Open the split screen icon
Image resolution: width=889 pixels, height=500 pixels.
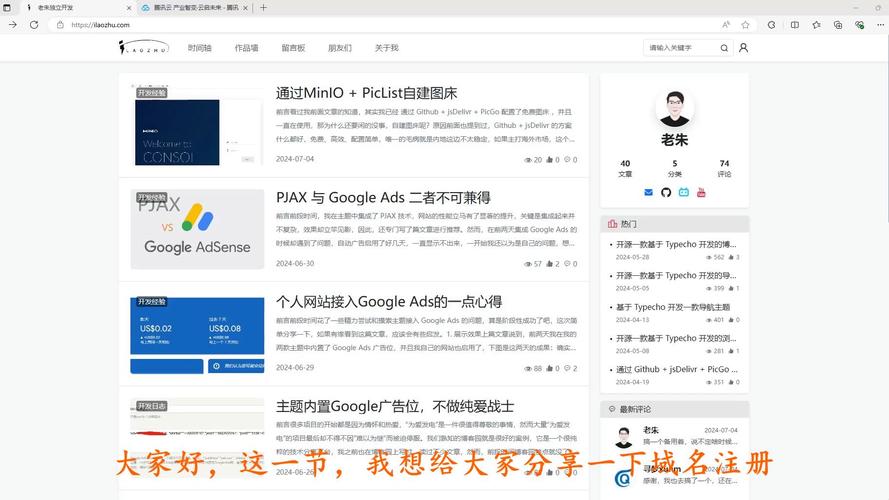click(x=795, y=25)
